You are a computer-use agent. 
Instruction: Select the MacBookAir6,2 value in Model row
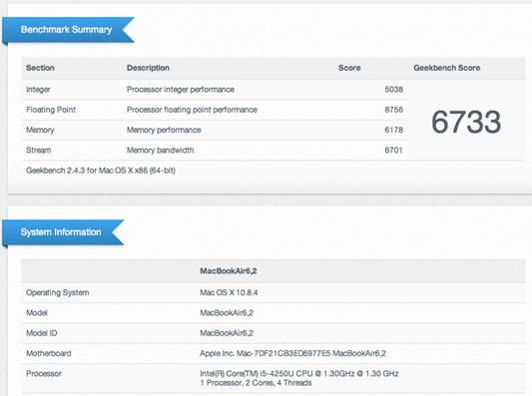(x=227, y=313)
